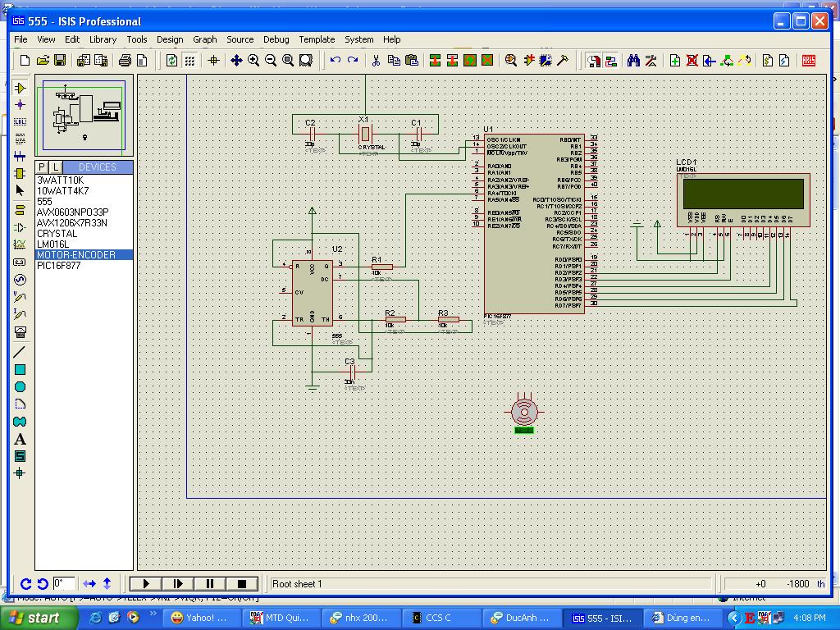Select the Component mode tool

(x=21, y=88)
